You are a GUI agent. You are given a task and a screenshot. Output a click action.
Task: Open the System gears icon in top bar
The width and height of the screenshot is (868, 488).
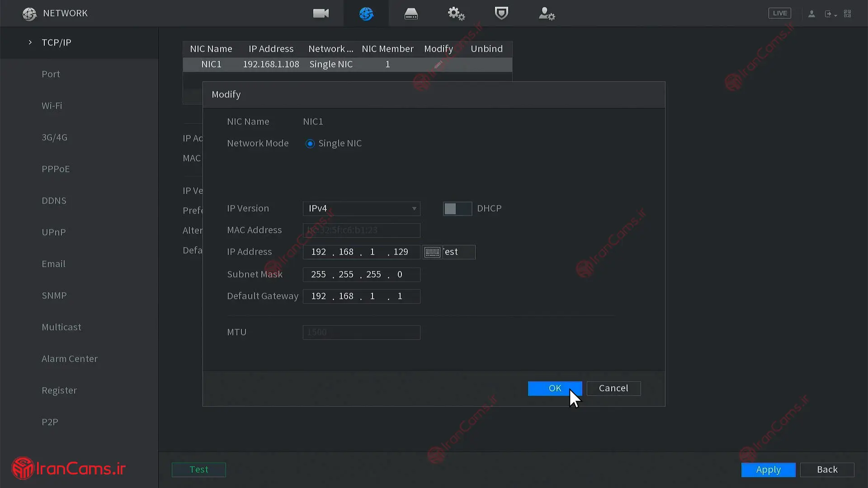[x=456, y=14]
